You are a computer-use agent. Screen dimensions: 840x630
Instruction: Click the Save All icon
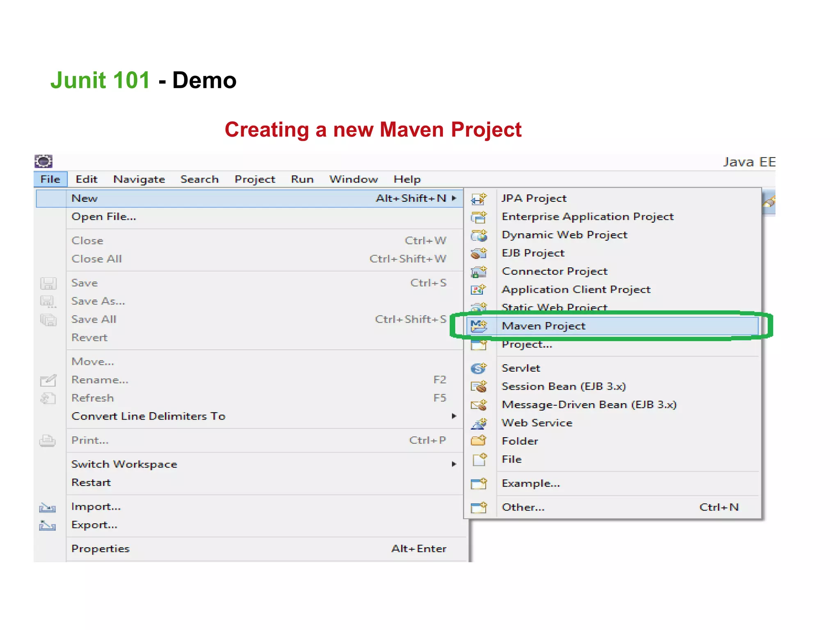tap(48, 320)
